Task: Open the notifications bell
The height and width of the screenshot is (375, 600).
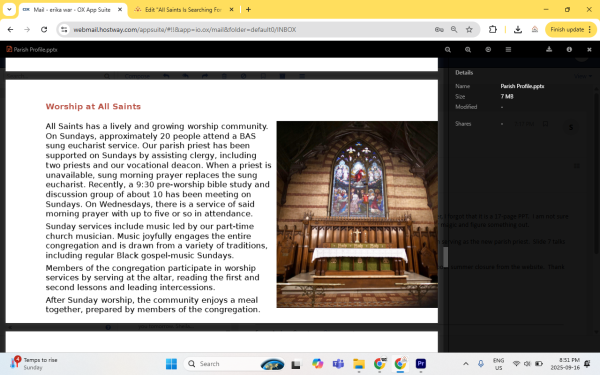Action: point(587,364)
